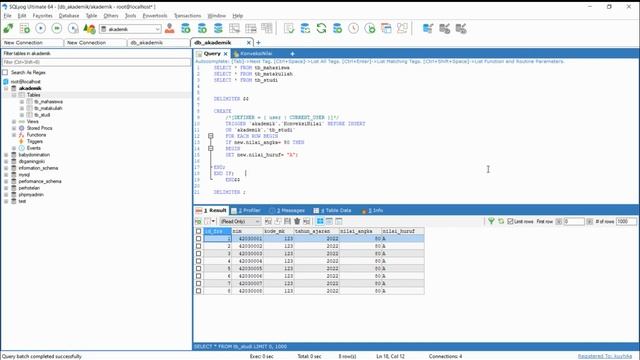Click the filter funnel icon in results
The height and width of the screenshot is (360, 640).
click(x=491, y=221)
